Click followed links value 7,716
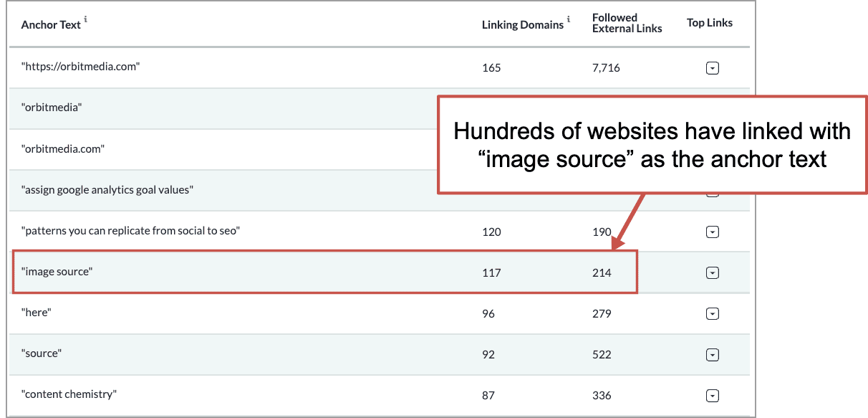Screen dimensions: 868x418 [606, 68]
